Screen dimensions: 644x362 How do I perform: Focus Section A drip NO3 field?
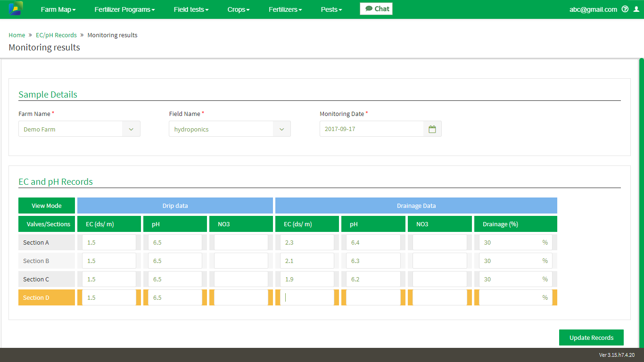241,242
